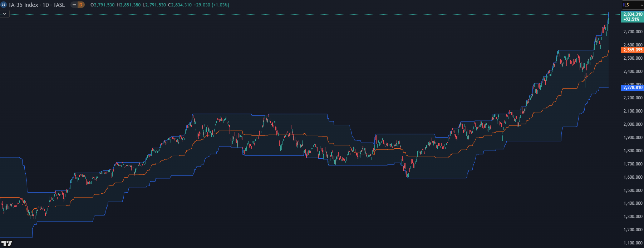
Task: Click the 1,100.000 price axis label
Action: (x=633, y=243)
